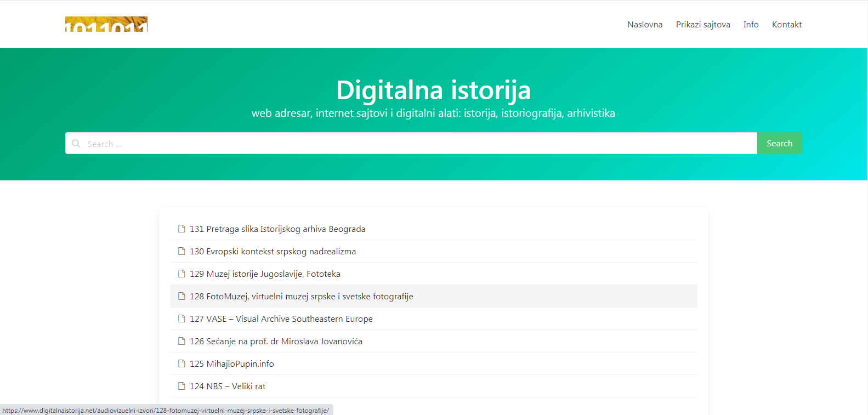Open the Kontakt page
The height and width of the screenshot is (415, 868).
(x=787, y=25)
